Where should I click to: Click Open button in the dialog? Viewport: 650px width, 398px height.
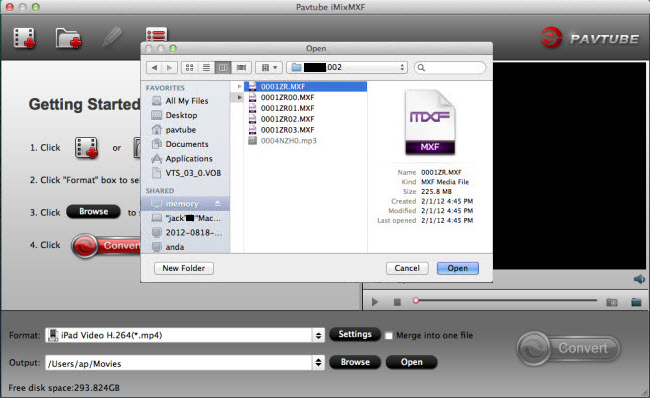coord(458,268)
